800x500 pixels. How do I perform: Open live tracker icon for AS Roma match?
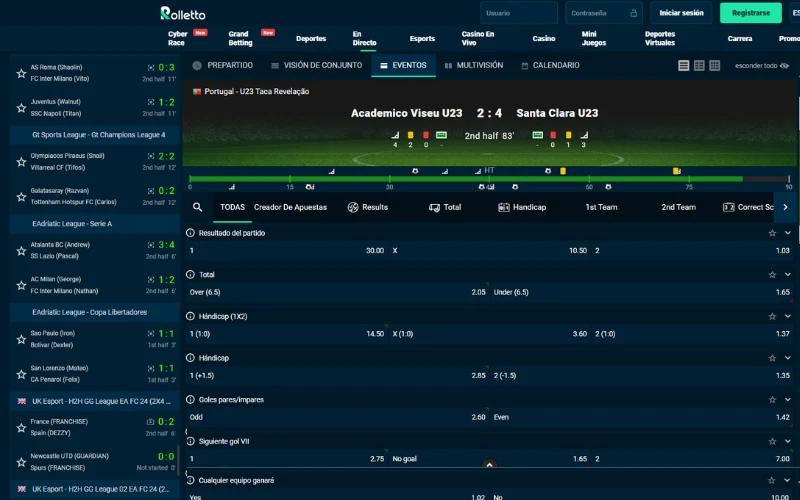pyautogui.click(x=151, y=67)
